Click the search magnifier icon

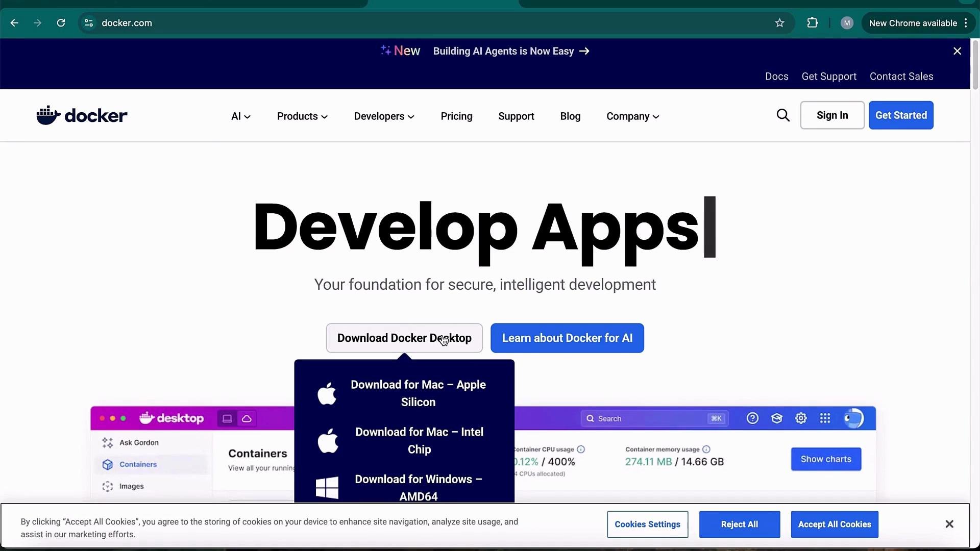(783, 115)
